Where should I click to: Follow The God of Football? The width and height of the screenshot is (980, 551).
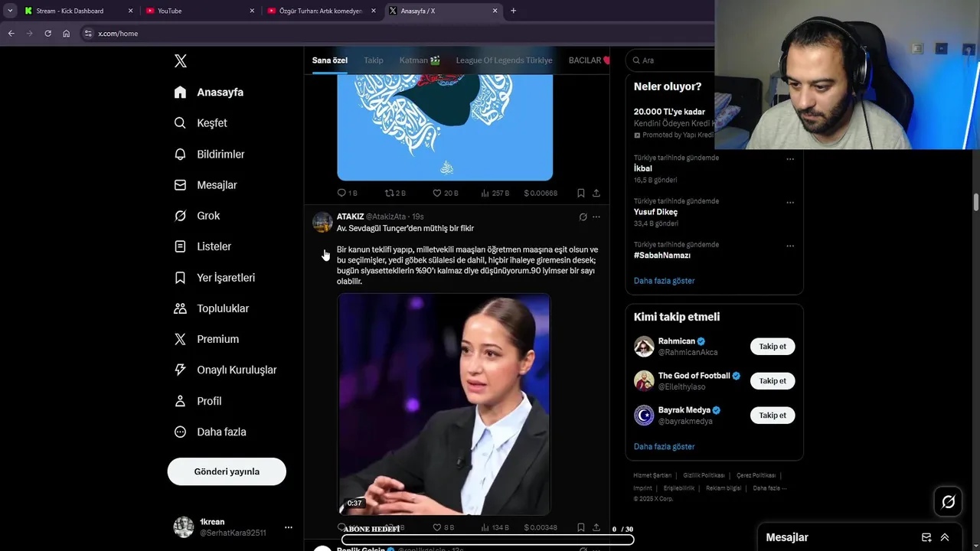pos(773,381)
